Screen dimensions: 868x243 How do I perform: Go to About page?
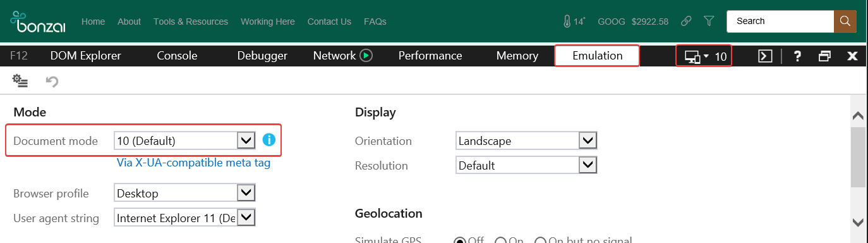(129, 22)
